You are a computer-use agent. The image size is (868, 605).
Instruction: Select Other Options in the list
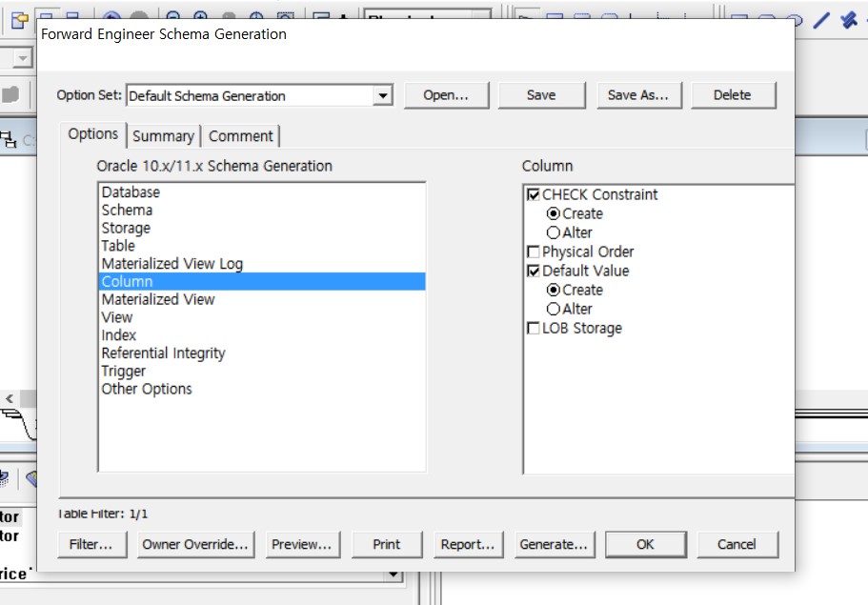[x=262, y=389]
